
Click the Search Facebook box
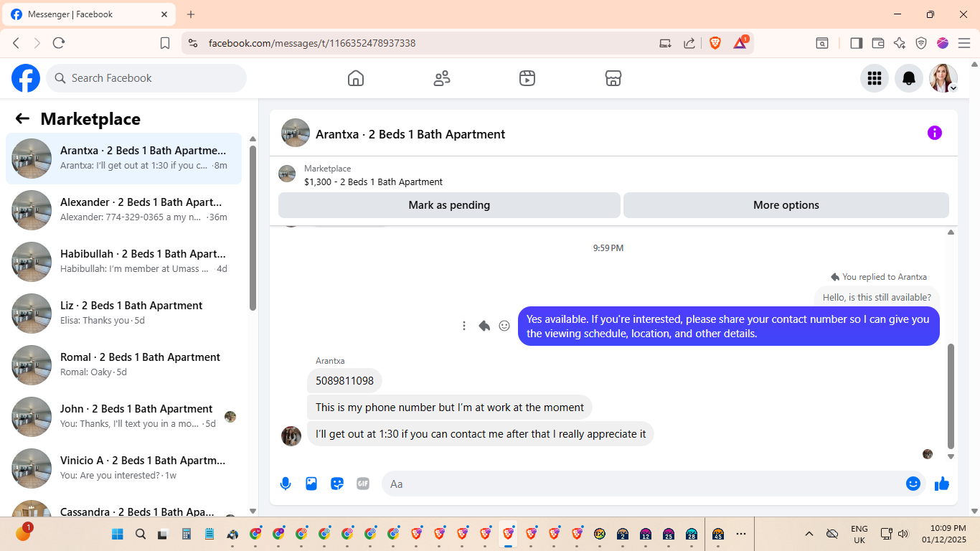(146, 78)
